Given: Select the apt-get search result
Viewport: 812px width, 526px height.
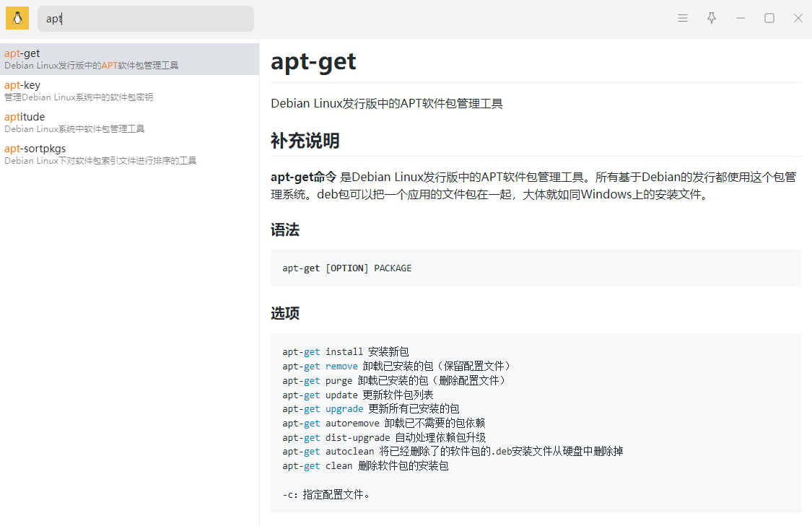Looking at the screenshot, I should [129, 59].
